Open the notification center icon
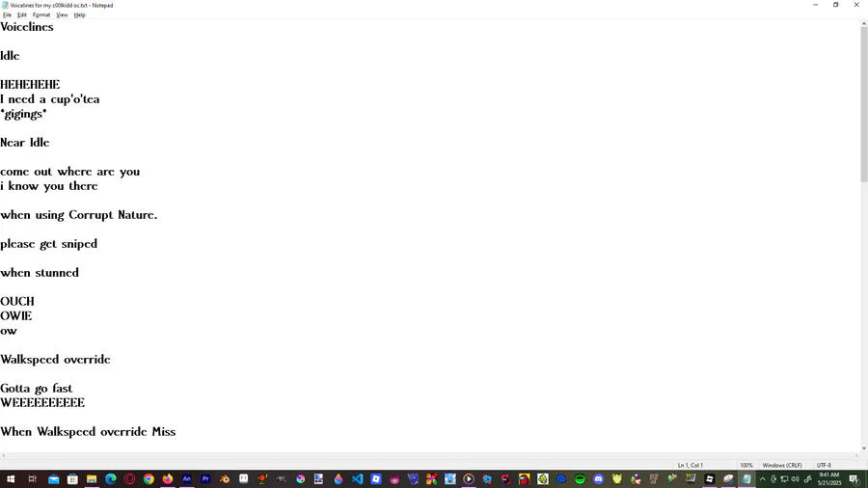The width and height of the screenshot is (868, 488). tap(854, 479)
